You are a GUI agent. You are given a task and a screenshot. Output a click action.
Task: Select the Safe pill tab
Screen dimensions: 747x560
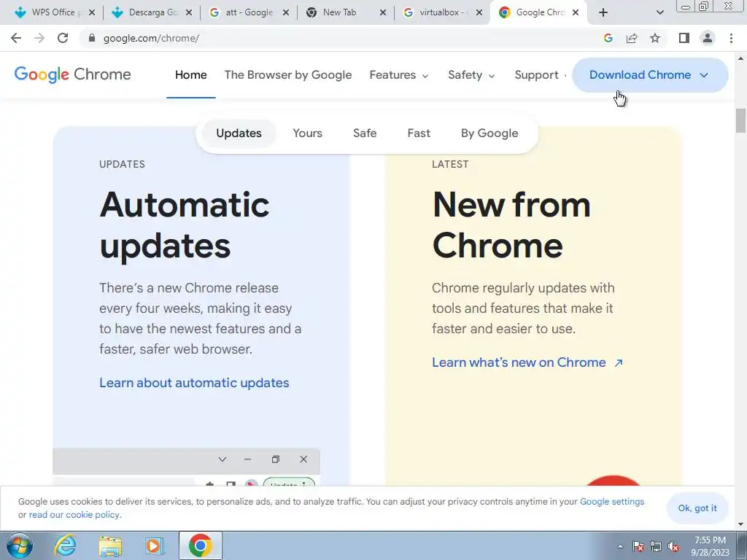365,133
